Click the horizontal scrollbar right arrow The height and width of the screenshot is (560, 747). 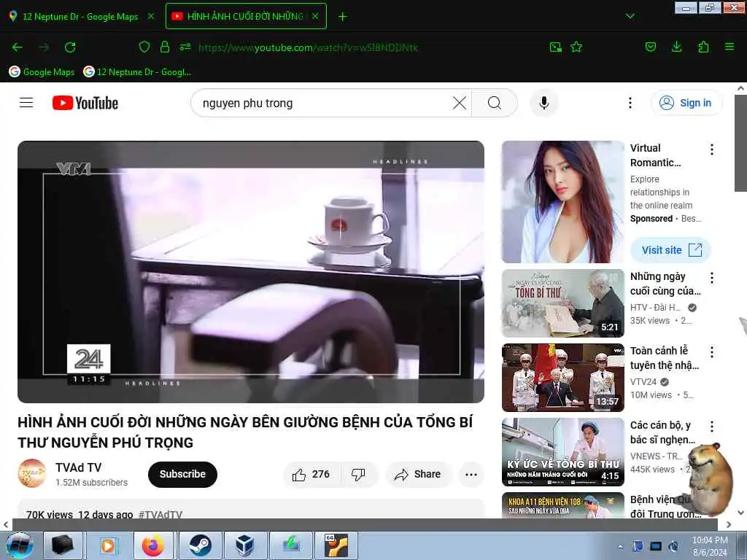tap(729, 524)
